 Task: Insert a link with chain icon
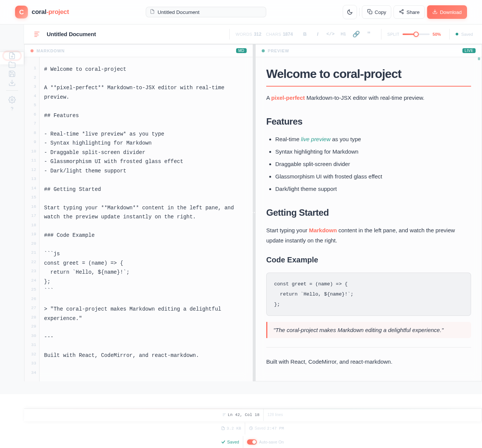coord(356,34)
